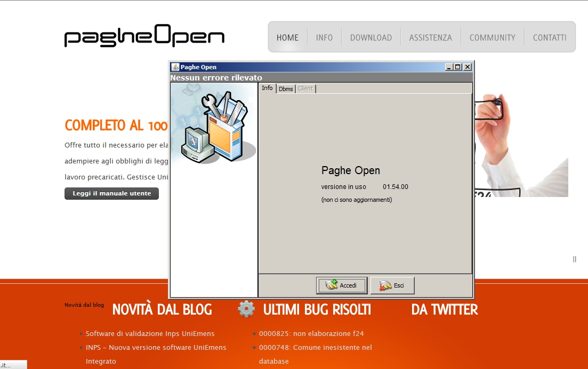Maximize the Paghe Open window
The width and height of the screenshot is (588, 369).
458,67
